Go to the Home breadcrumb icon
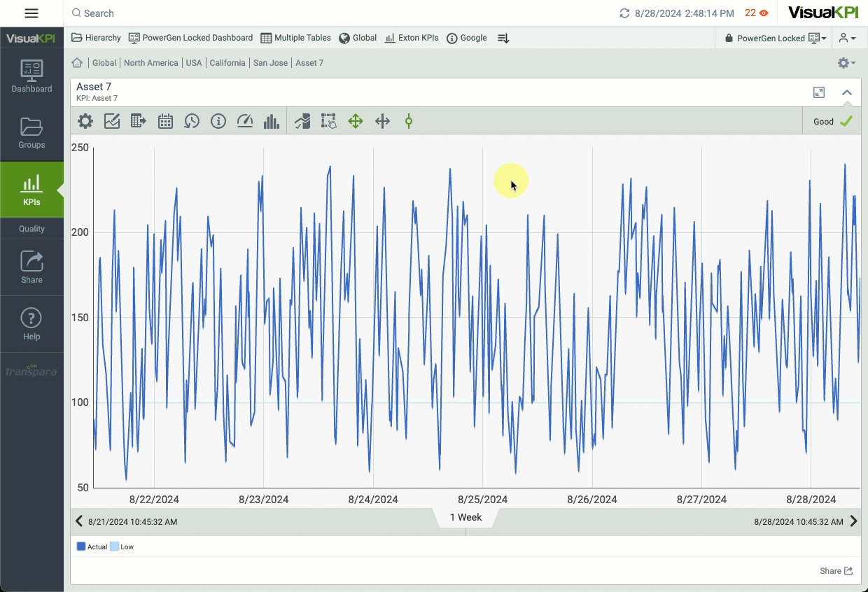868x592 pixels. pyautogui.click(x=77, y=62)
